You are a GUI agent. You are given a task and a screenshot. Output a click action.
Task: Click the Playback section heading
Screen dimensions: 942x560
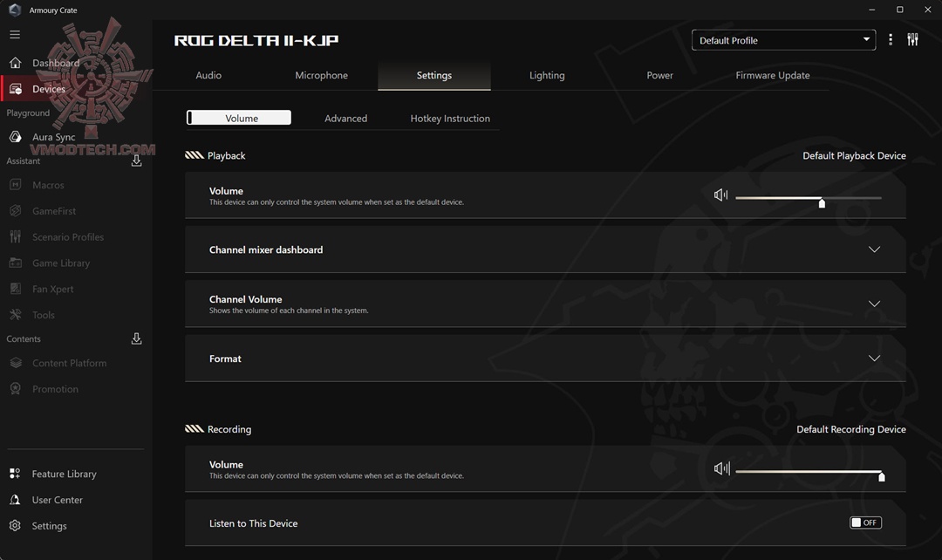pyautogui.click(x=226, y=155)
